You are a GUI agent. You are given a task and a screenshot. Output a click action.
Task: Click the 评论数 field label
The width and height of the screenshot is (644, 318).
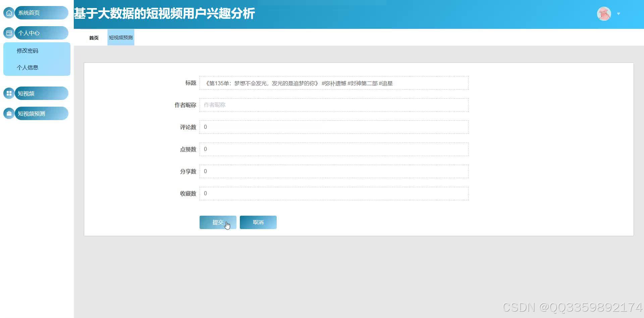[x=188, y=127]
